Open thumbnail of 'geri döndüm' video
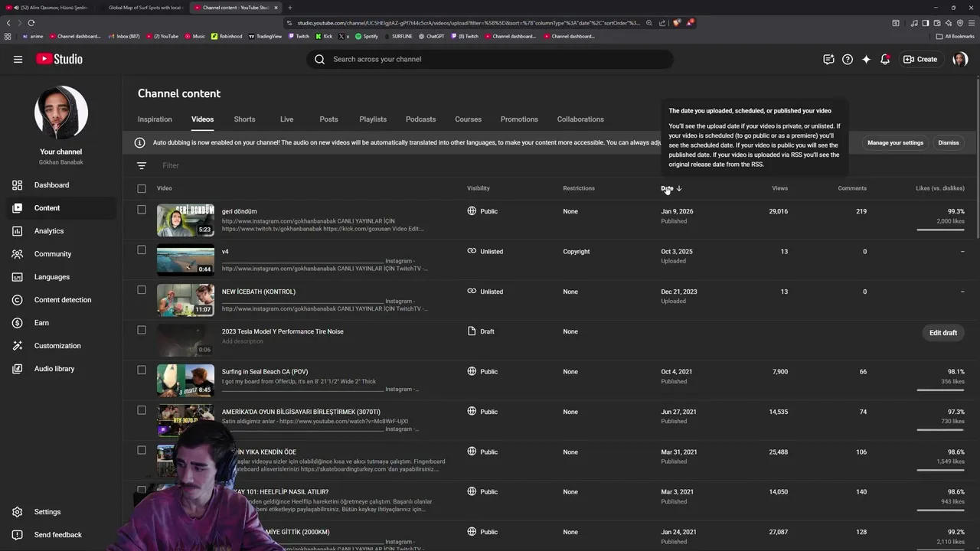This screenshot has height=551, width=980. 186,220
